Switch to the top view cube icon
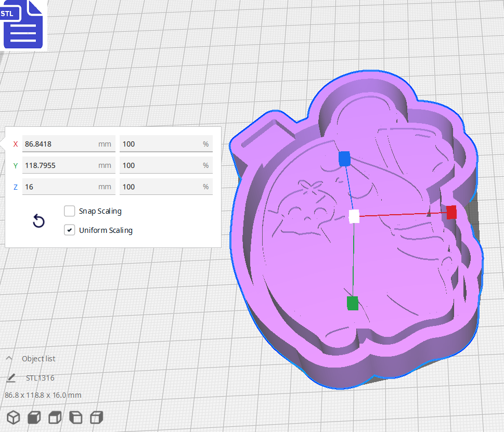Viewport: 504px width, 432px height. coord(55,417)
